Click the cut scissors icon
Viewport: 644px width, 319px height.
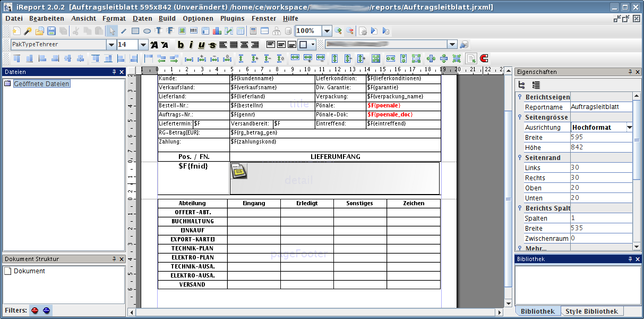point(76,31)
